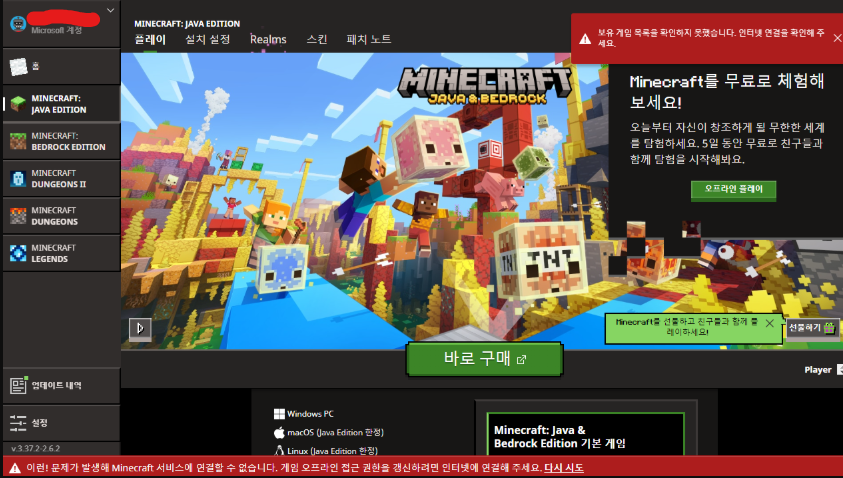Open 업데이트 내역 news icon
This screenshot has height=478, width=843.
(18, 386)
